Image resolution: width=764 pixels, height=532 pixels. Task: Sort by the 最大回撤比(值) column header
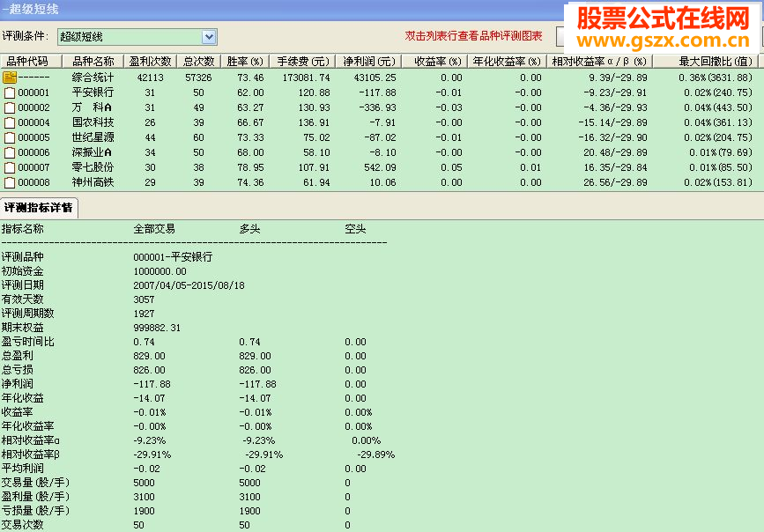[707, 62]
